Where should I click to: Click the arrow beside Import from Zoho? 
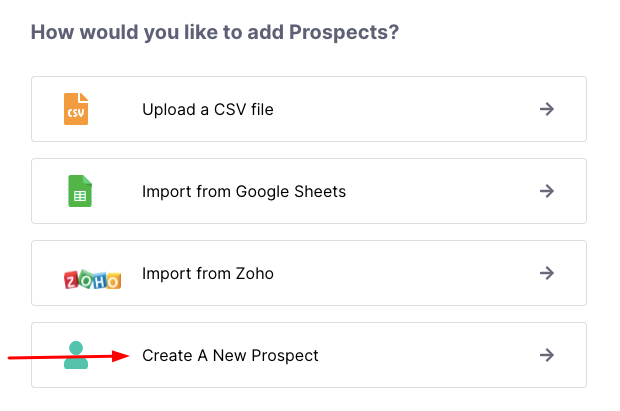coord(546,273)
